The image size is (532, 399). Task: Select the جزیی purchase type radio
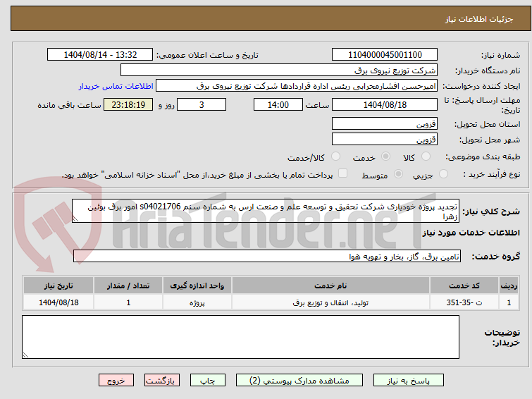[443, 174]
